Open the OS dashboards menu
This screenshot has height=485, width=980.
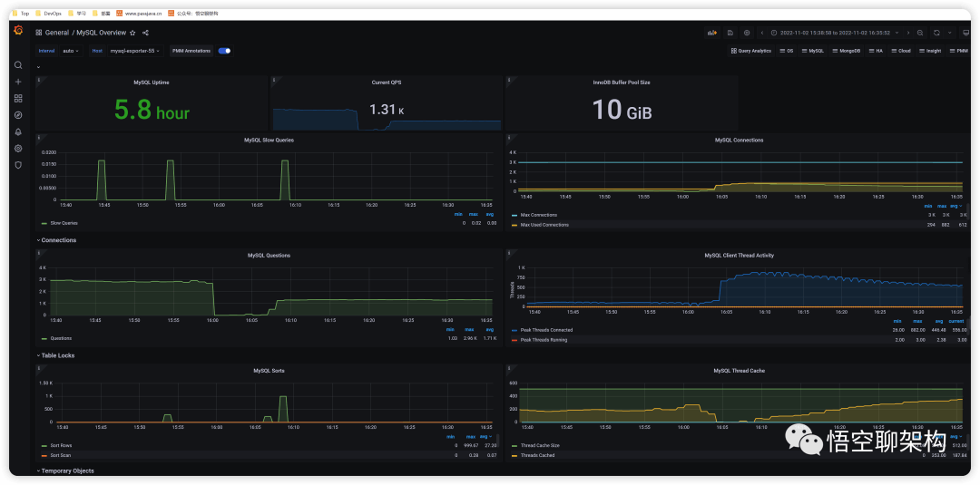click(786, 51)
